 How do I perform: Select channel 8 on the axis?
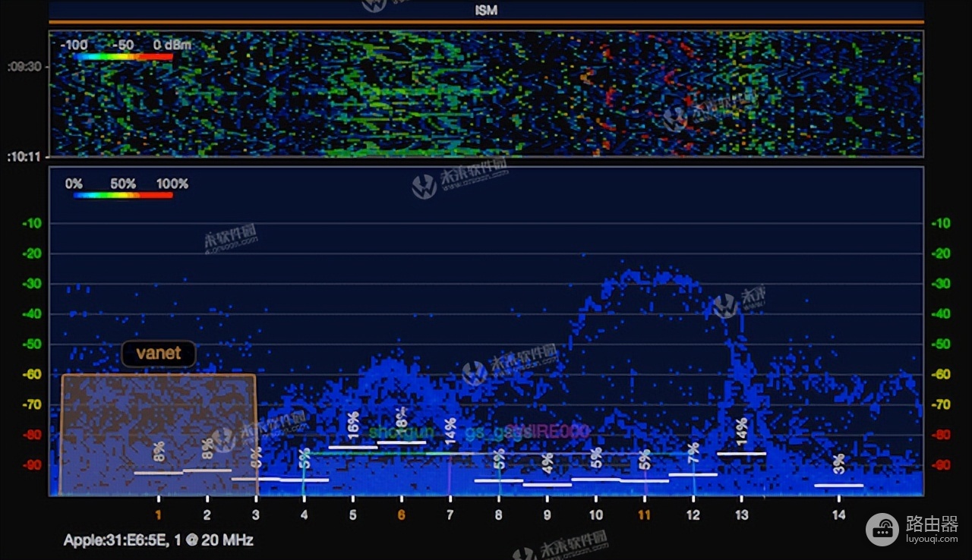click(x=498, y=515)
